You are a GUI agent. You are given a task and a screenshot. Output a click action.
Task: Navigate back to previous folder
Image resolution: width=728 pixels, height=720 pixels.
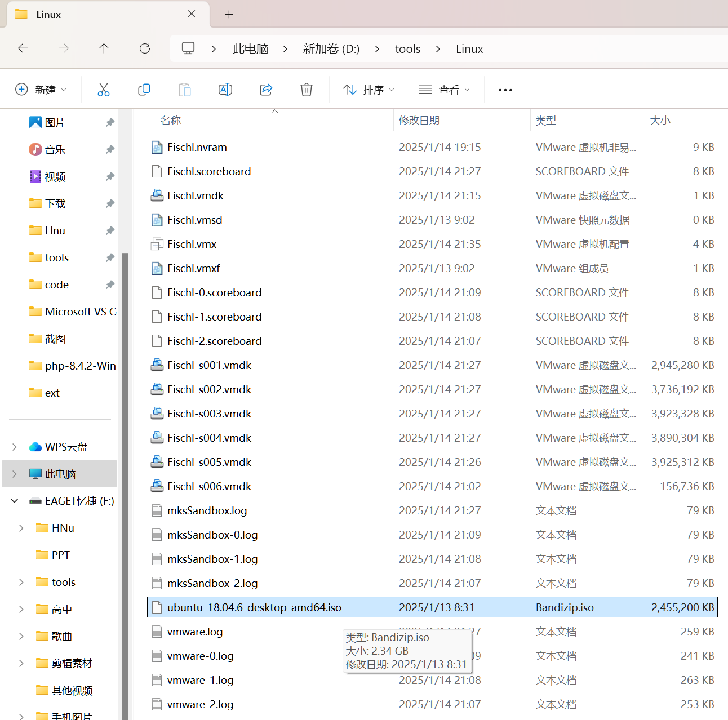pos(23,48)
